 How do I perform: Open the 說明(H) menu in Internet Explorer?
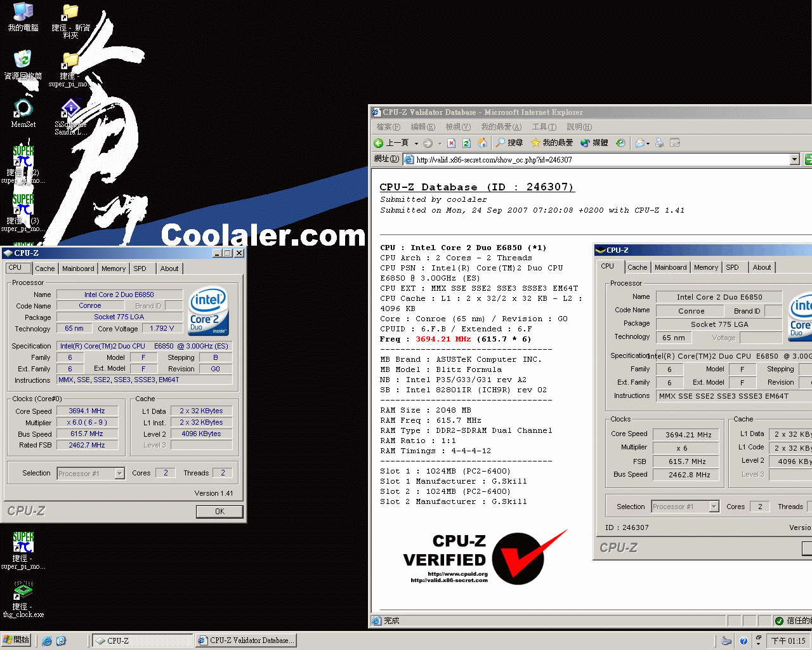coord(579,127)
